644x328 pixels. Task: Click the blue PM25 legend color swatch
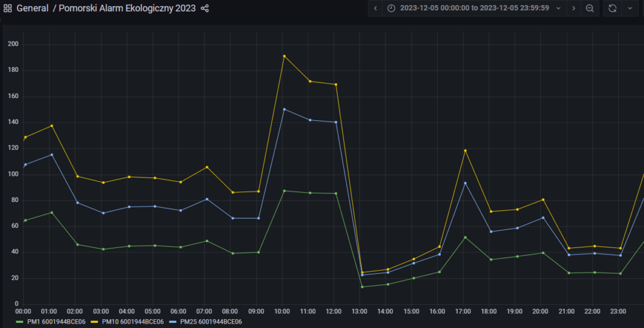173,322
